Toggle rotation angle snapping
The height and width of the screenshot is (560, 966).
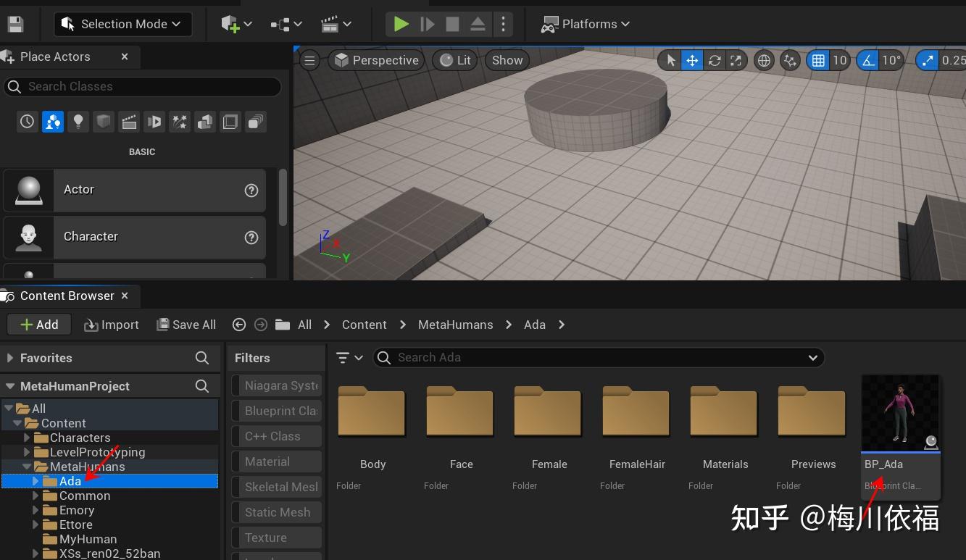[868, 60]
